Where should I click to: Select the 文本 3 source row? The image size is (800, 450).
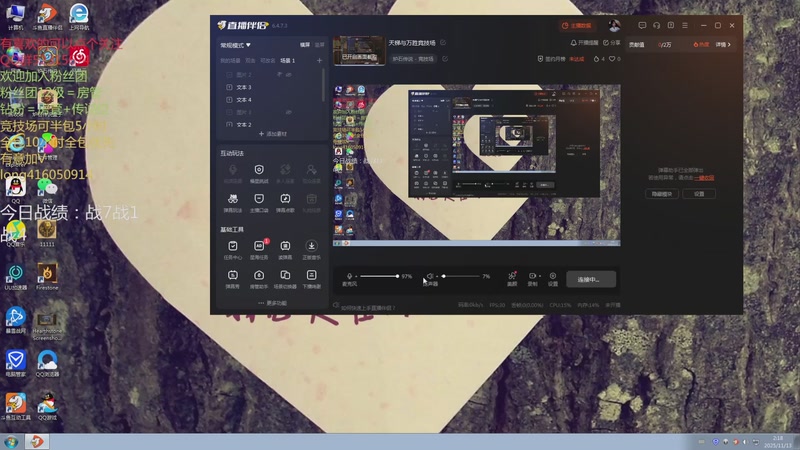click(x=271, y=87)
